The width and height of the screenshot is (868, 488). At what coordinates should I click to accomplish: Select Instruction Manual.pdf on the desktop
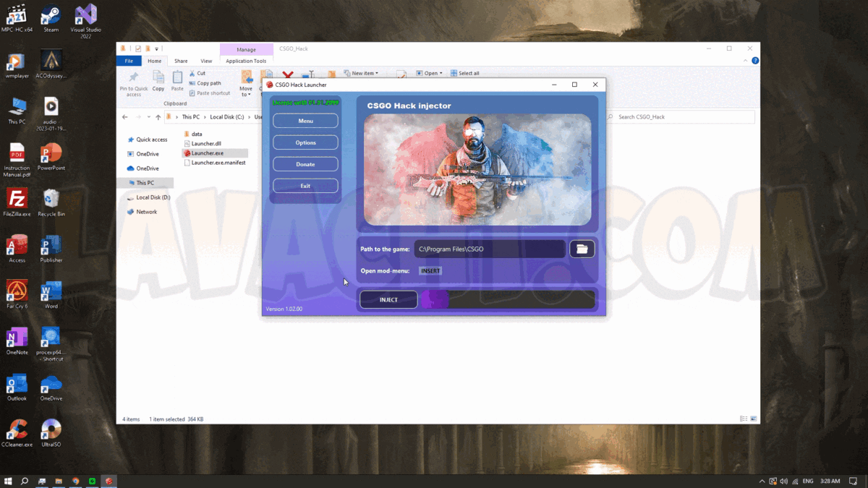(x=17, y=160)
